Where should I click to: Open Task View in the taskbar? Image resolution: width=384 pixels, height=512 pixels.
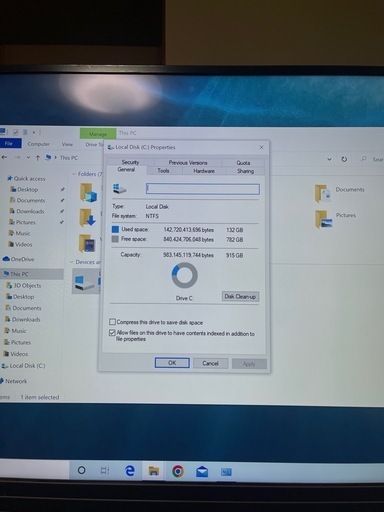point(105,471)
